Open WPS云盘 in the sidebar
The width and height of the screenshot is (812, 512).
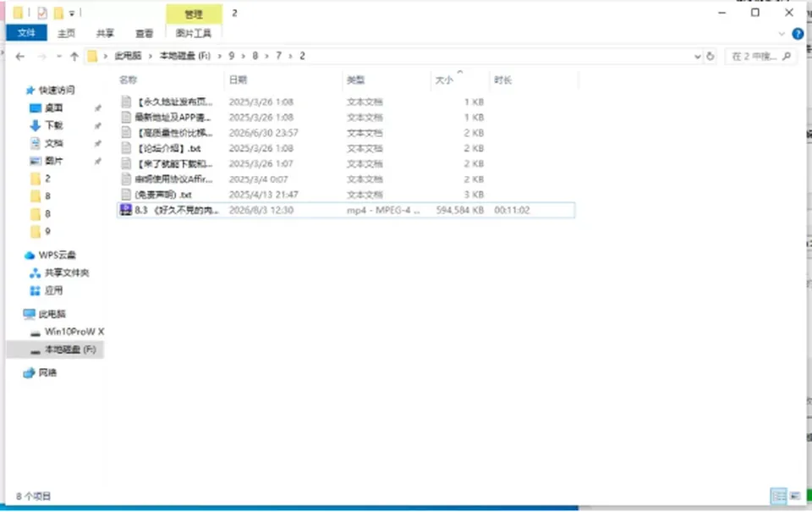coord(57,255)
